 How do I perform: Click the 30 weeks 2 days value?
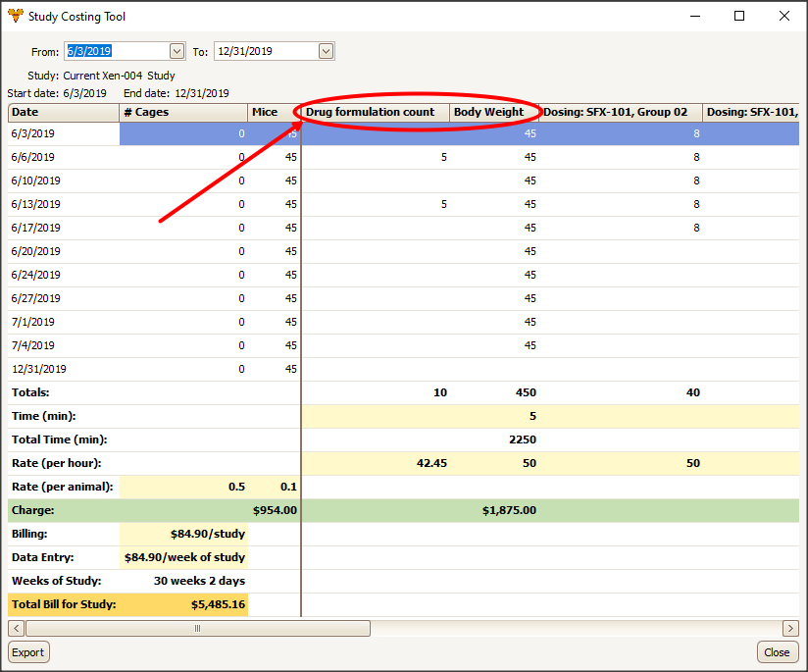(x=199, y=581)
